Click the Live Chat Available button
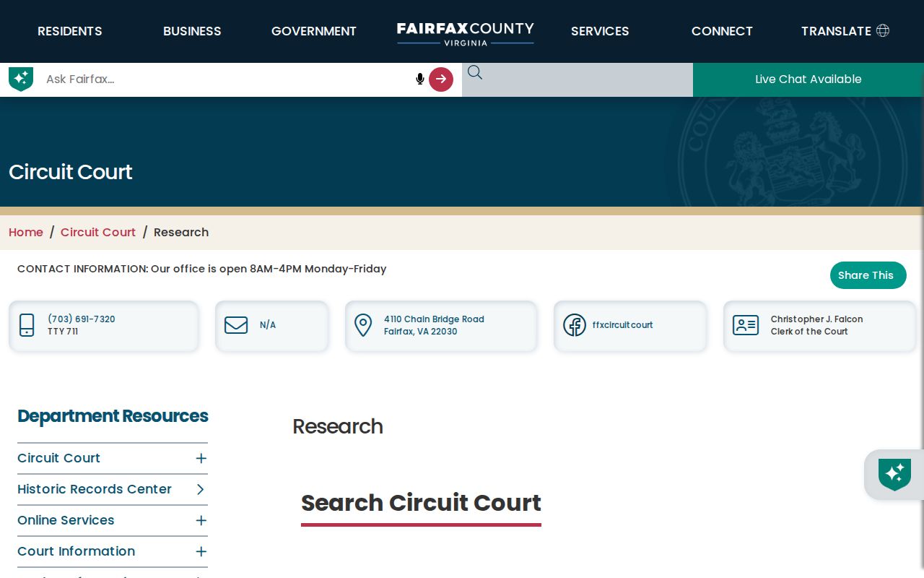Screen dimensions: 924x578 tap(808, 79)
